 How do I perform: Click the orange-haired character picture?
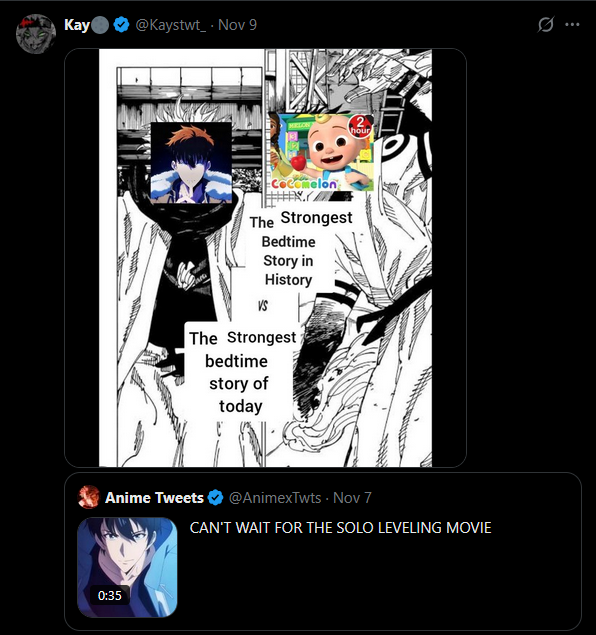[x=191, y=162]
